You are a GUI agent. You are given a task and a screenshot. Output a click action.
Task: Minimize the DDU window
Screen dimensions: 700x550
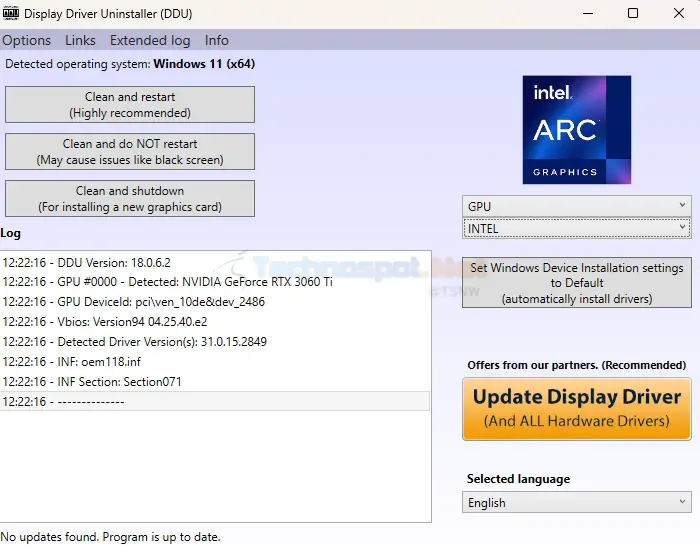click(x=588, y=13)
